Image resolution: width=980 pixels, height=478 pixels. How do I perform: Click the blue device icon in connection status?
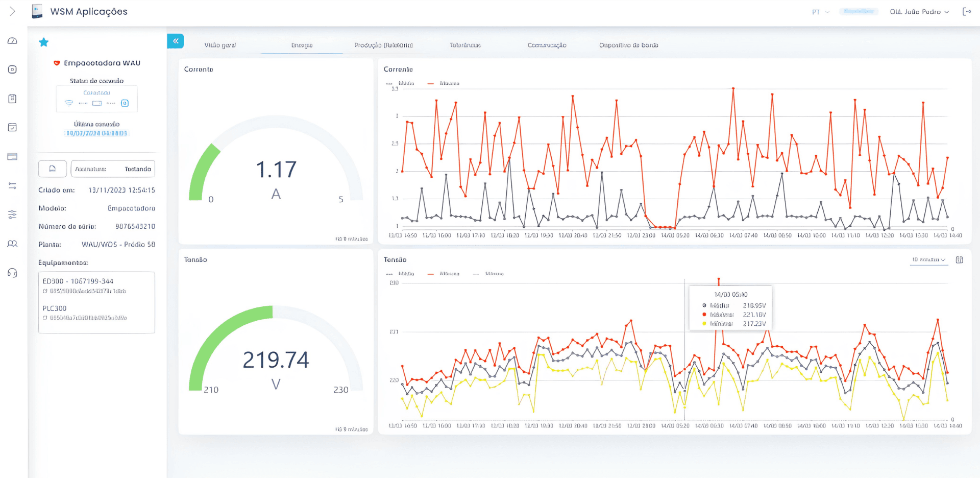point(125,103)
